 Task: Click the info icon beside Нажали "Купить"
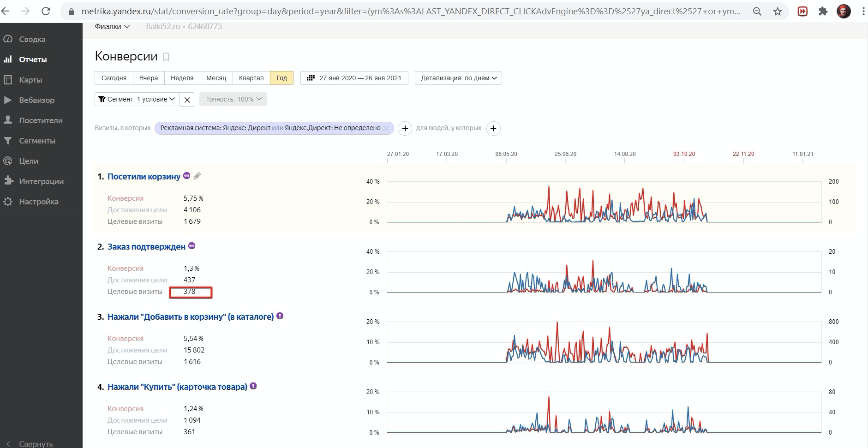pos(253,386)
